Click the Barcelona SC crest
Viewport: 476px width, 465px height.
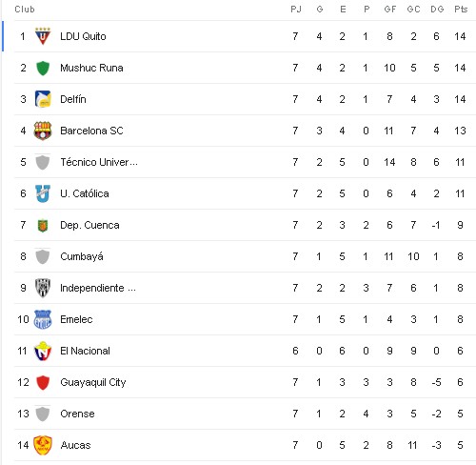pyautogui.click(x=43, y=131)
